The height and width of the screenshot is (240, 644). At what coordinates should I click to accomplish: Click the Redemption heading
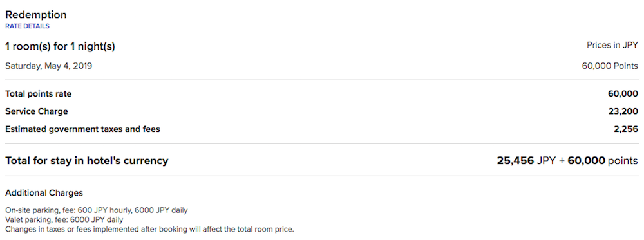tap(35, 15)
